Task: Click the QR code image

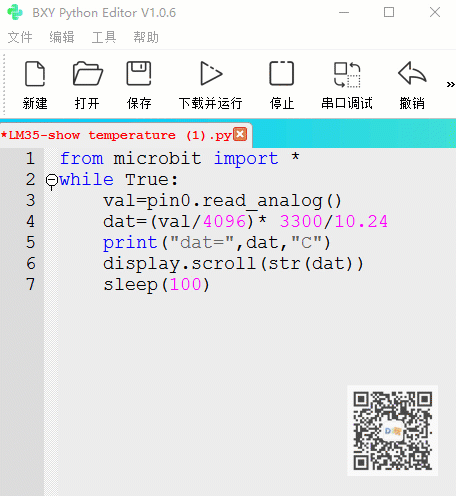Action: (x=393, y=431)
